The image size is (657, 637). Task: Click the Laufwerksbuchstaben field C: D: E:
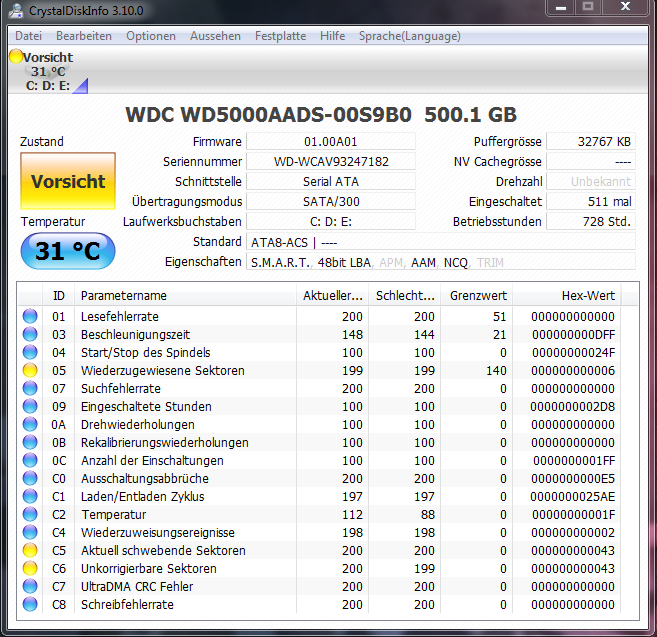(x=331, y=221)
